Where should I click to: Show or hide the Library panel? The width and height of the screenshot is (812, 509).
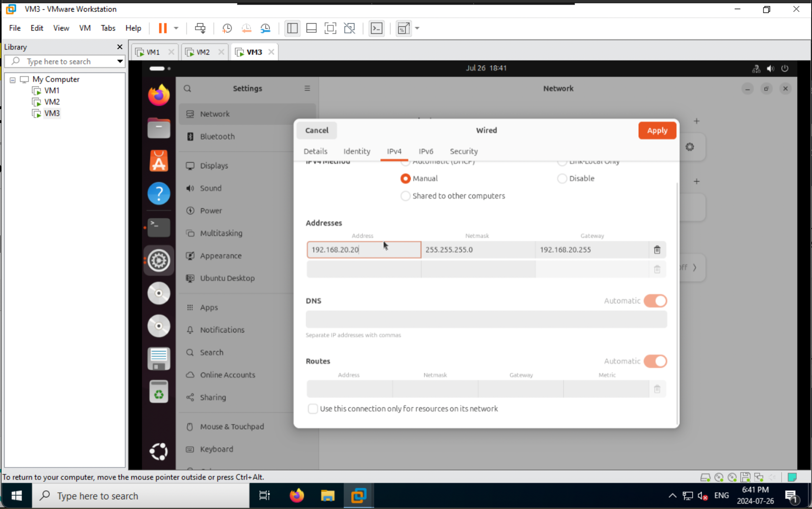coord(292,28)
